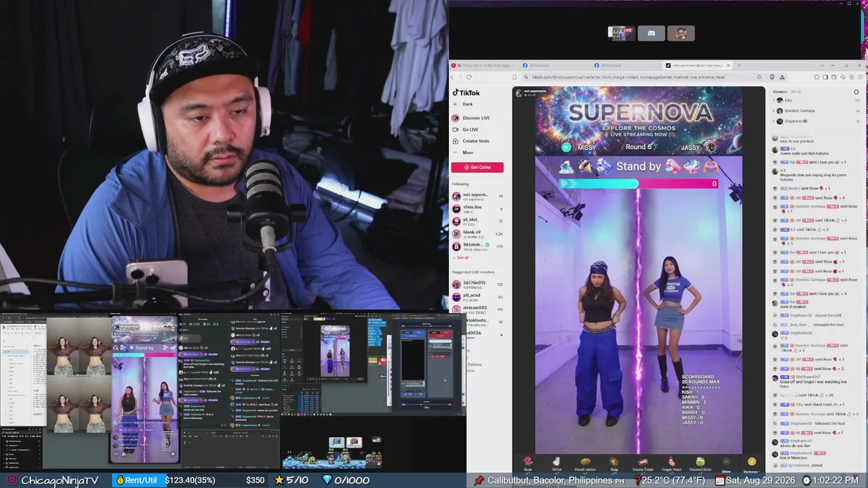Open suggested creator dxteam002
This screenshot has height=488, width=868.
coord(477,309)
